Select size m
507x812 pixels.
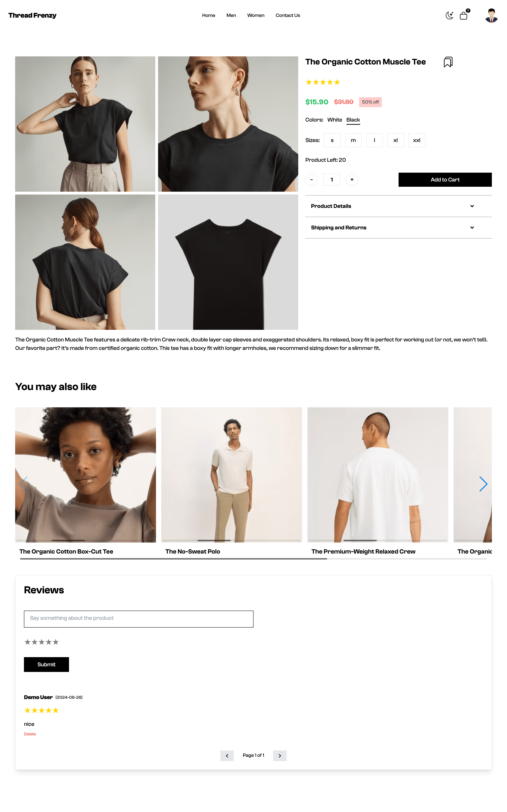pyautogui.click(x=353, y=140)
